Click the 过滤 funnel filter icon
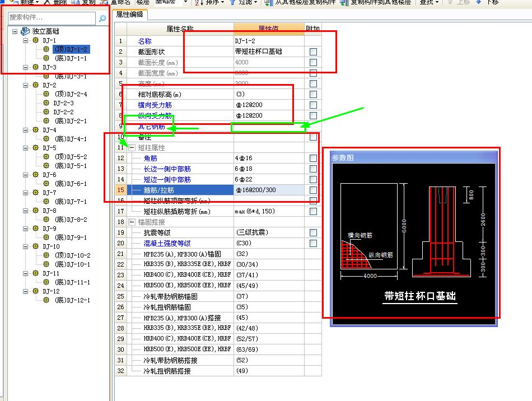Viewport: 532px width, 401px height. [233, 2]
